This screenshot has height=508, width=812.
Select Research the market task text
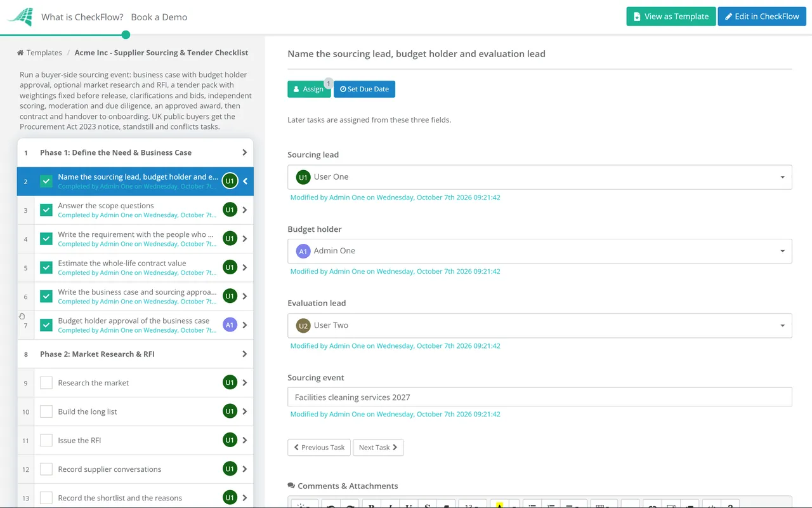93,383
